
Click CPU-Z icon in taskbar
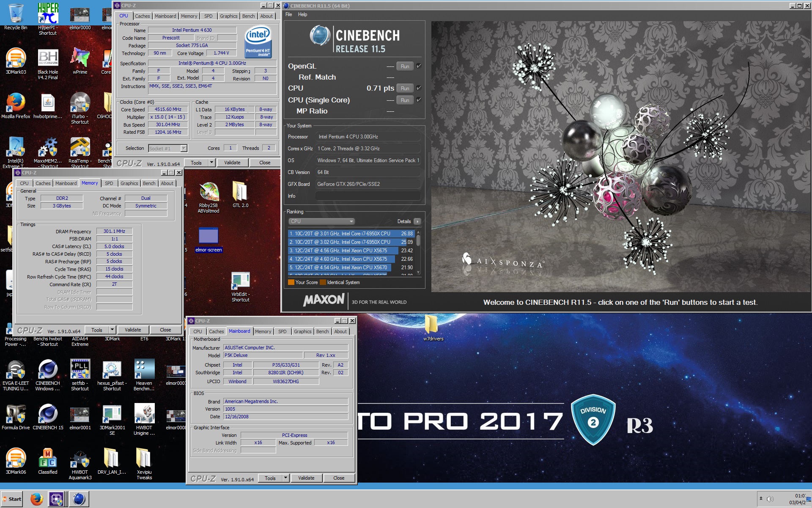56,499
